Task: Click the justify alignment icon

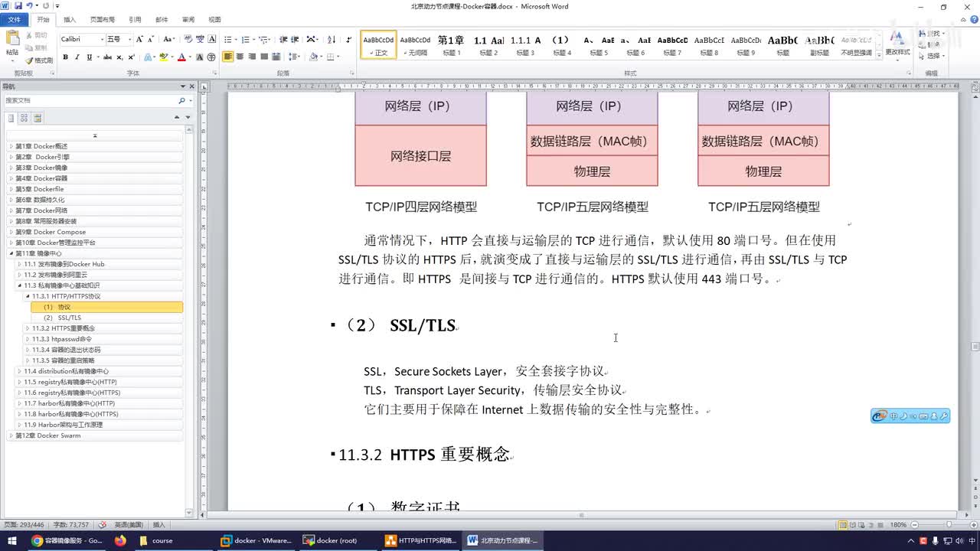Action: coord(265,57)
